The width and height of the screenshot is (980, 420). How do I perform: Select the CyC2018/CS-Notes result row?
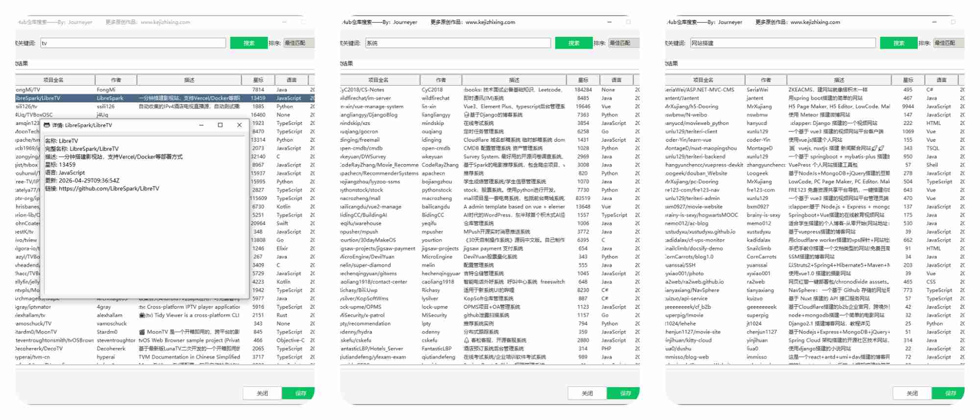(377, 90)
